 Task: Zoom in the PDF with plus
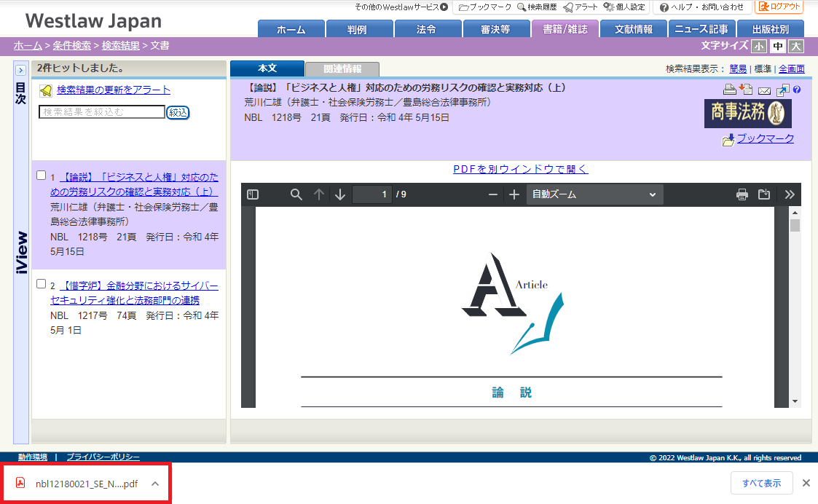coord(514,194)
